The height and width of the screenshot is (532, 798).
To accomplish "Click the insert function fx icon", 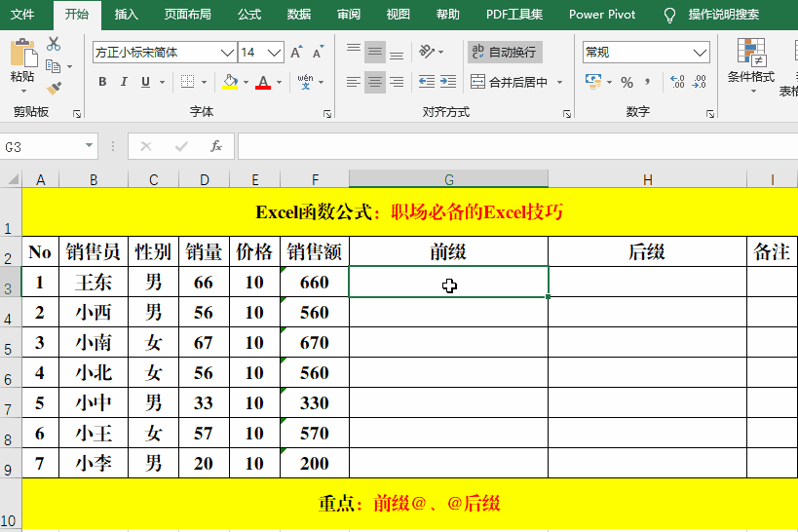I will [x=216, y=146].
